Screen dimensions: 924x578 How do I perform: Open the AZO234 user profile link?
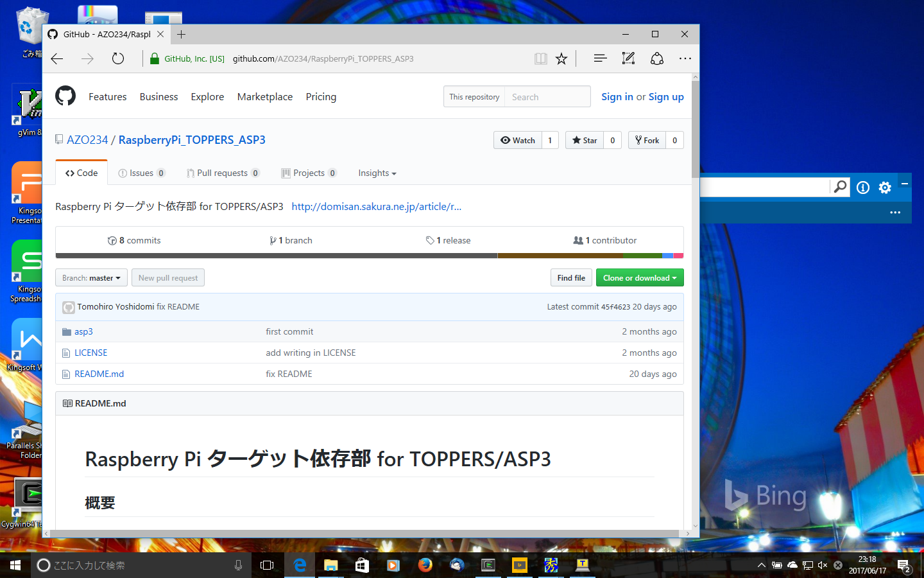87,140
